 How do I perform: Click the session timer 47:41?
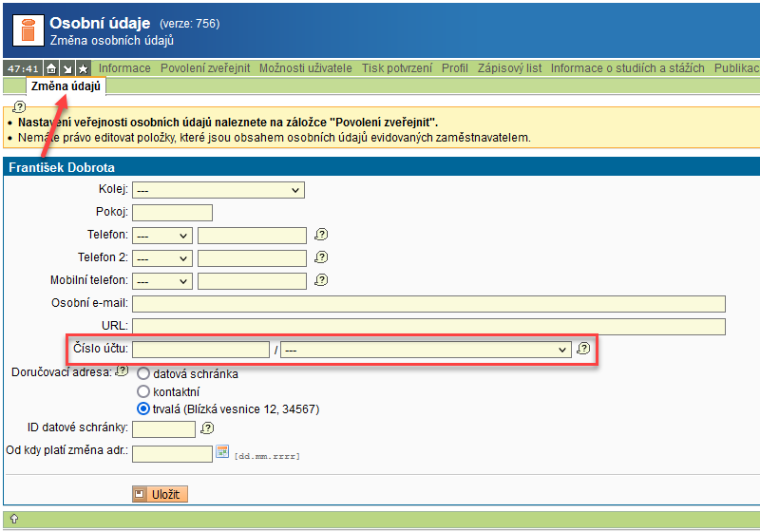click(23, 68)
